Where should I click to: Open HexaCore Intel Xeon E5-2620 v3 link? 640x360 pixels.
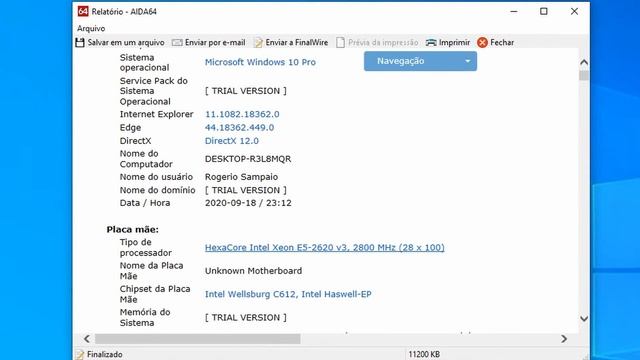pos(324,247)
